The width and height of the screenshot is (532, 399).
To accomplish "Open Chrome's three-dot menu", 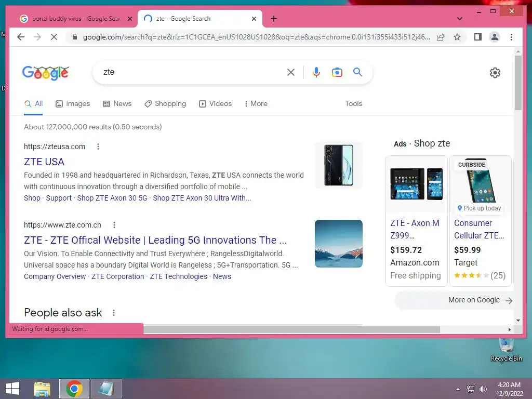I will pos(511,37).
